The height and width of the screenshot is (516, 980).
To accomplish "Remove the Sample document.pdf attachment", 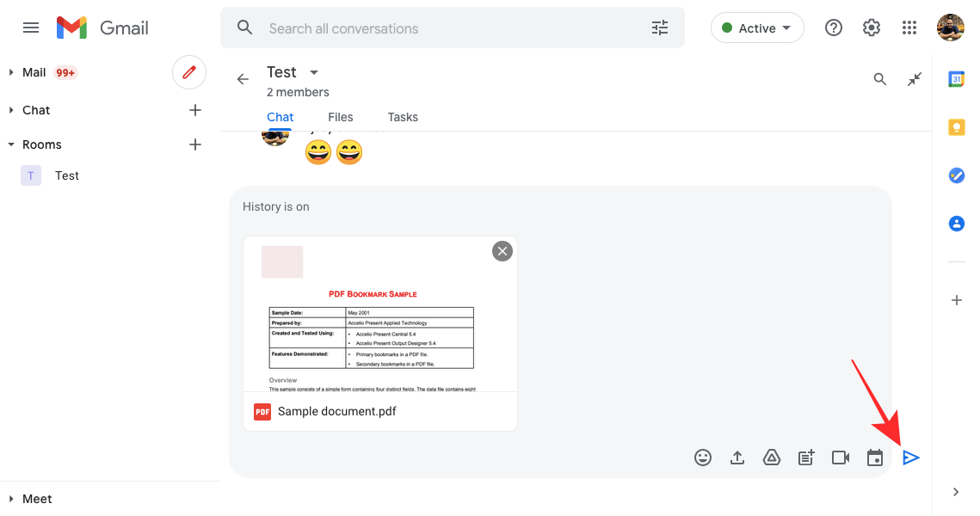I will coord(502,250).
